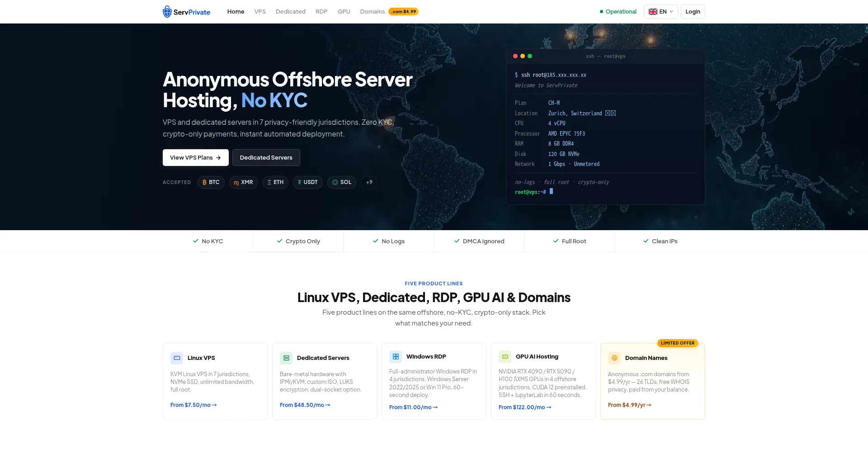Screen dimensions: 868x449
Task: Click the DMCA Ignored checkmark icon
Action: [x=457, y=241]
